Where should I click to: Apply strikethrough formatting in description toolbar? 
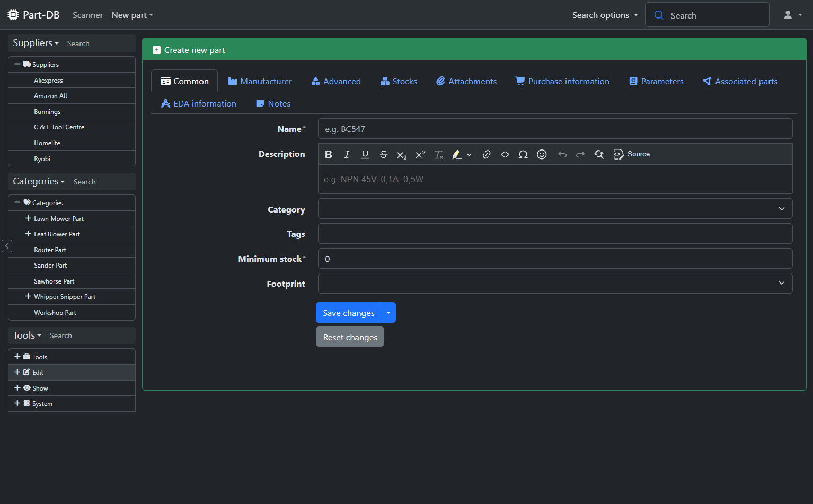click(384, 154)
